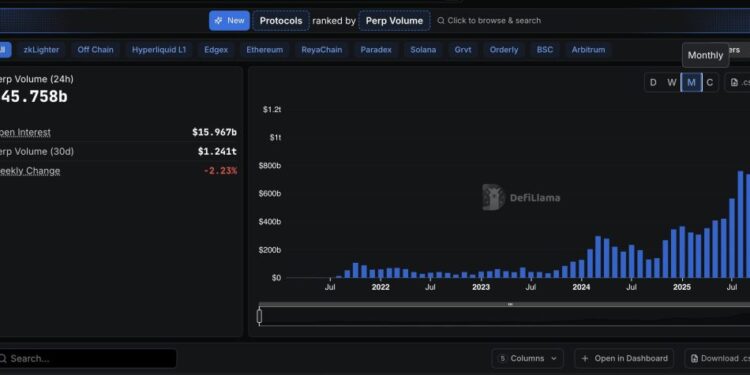Switch chart to Daily (D) view
Viewport: 750px width, 375px height.
click(653, 82)
